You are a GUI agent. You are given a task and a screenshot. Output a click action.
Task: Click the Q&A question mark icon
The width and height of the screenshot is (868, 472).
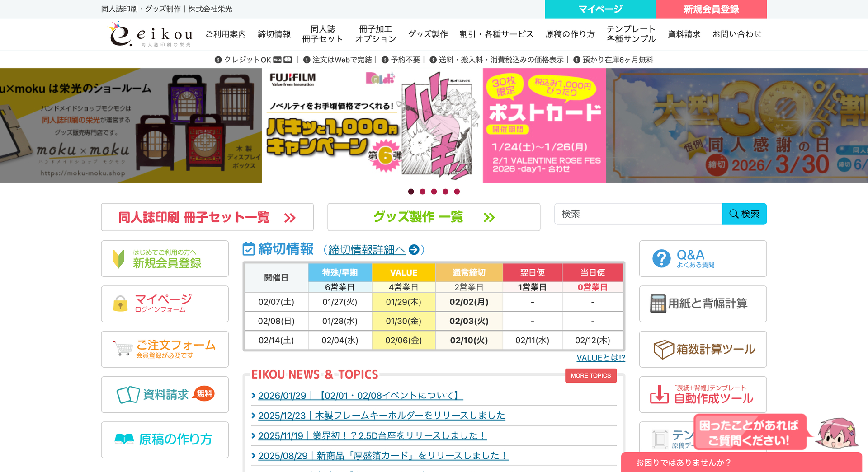pos(661,259)
